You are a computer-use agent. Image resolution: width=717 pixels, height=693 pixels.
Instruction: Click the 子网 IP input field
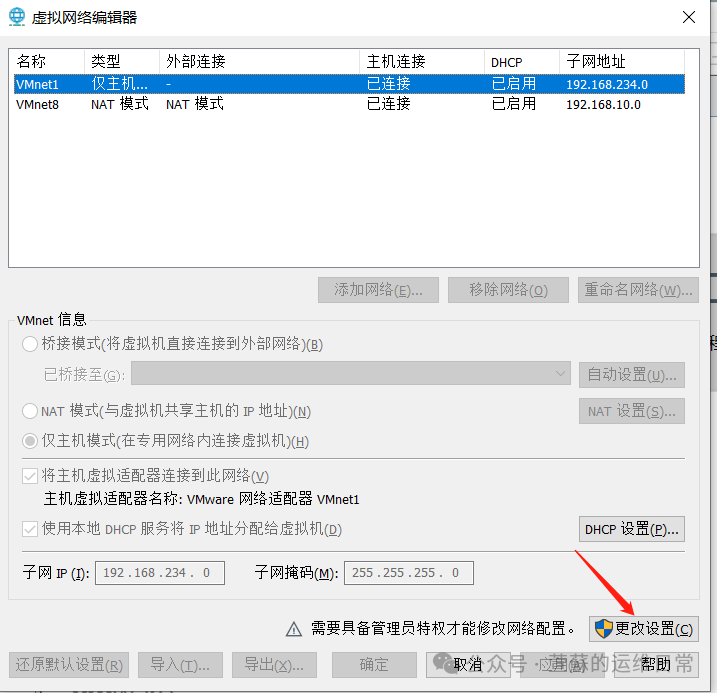click(160, 573)
